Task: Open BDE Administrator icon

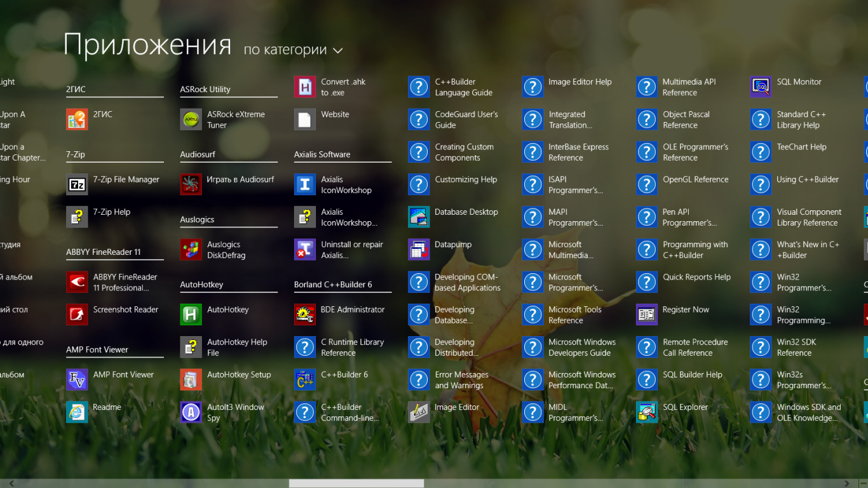Action: (305, 315)
